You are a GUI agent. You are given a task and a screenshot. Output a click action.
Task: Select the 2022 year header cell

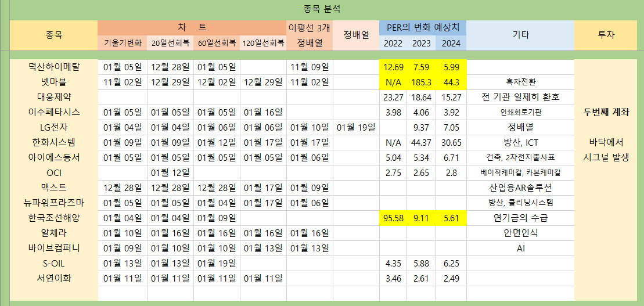[x=393, y=43]
